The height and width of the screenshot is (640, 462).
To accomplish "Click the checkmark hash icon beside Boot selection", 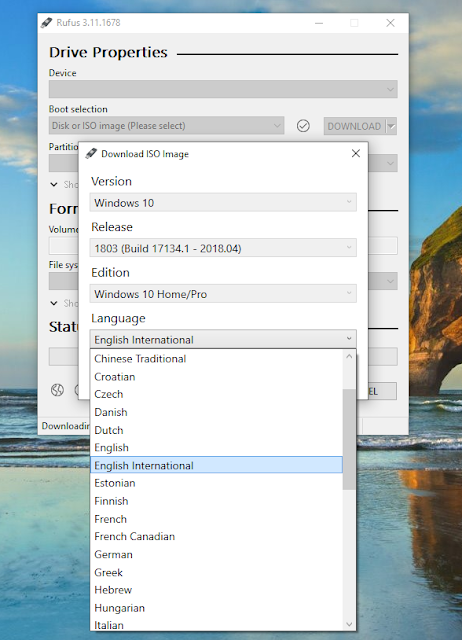I will pos(303,126).
